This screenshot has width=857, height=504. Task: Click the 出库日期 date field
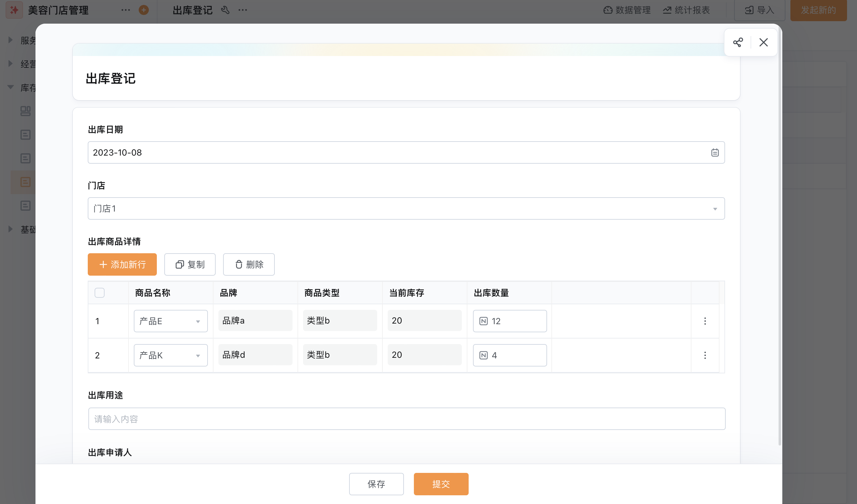(x=406, y=152)
